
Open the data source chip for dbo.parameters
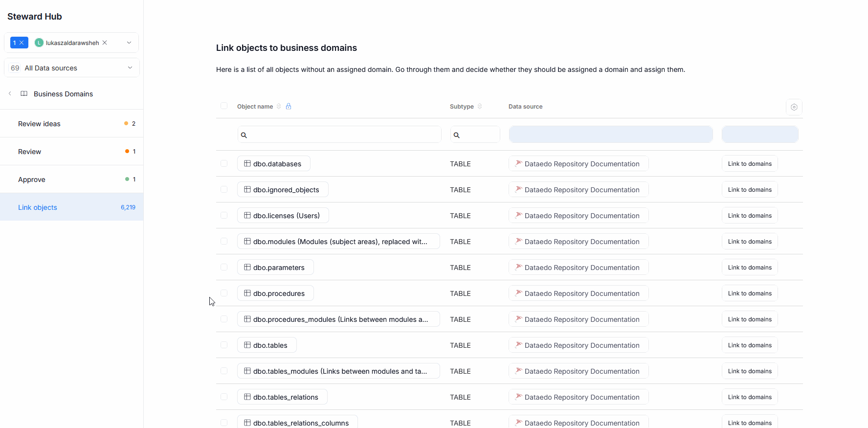(x=579, y=268)
